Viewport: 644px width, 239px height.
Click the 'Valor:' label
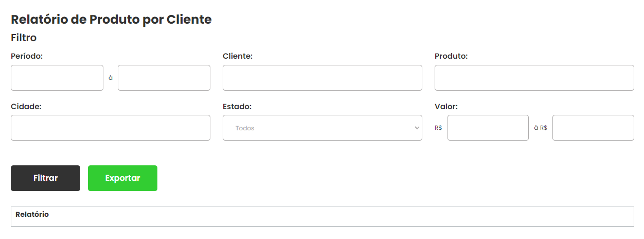446,106
